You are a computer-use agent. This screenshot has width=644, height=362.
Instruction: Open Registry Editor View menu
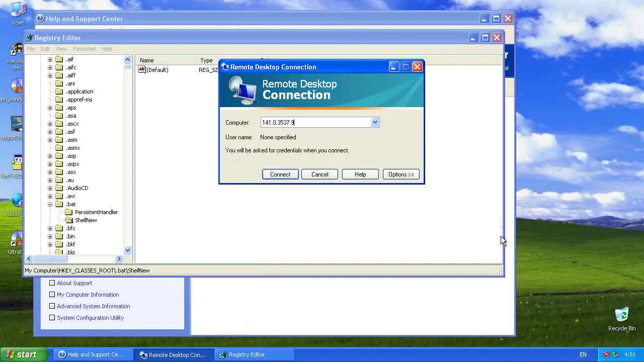click(61, 49)
